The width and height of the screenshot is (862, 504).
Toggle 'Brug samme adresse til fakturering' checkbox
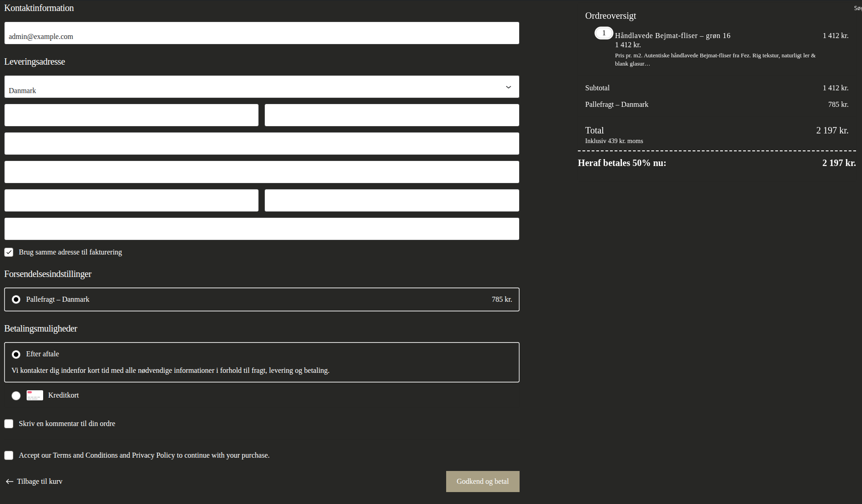coord(9,252)
